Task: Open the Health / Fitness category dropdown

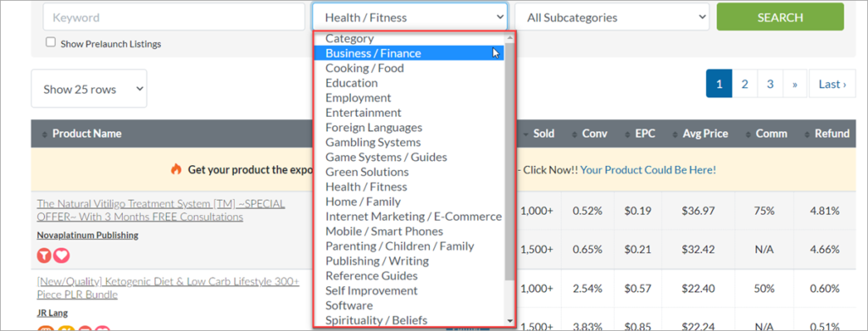Action: [x=409, y=17]
